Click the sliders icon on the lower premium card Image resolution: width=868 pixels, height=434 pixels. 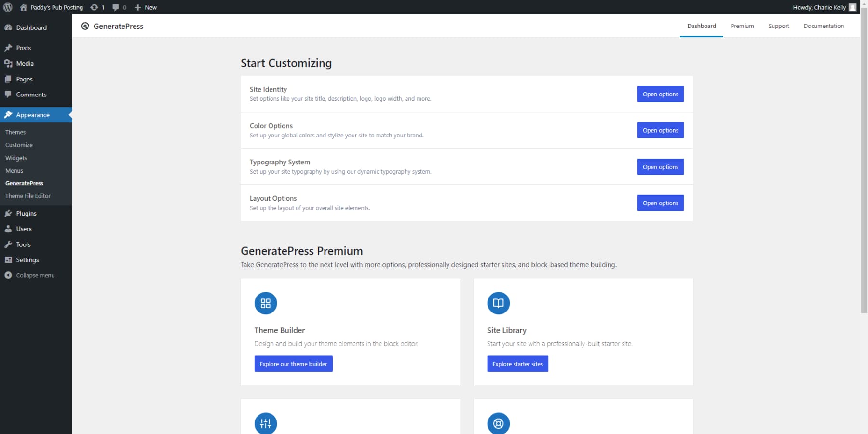tap(265, 423)
